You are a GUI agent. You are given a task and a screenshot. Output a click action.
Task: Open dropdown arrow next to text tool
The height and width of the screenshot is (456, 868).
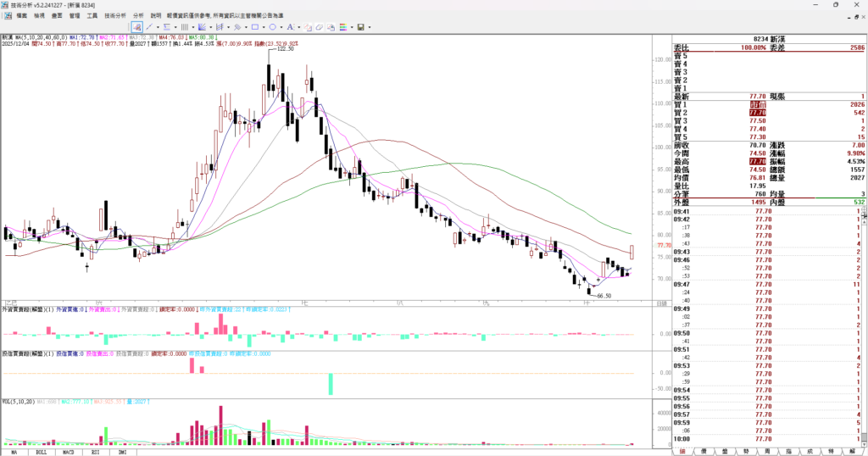point(299,27)
